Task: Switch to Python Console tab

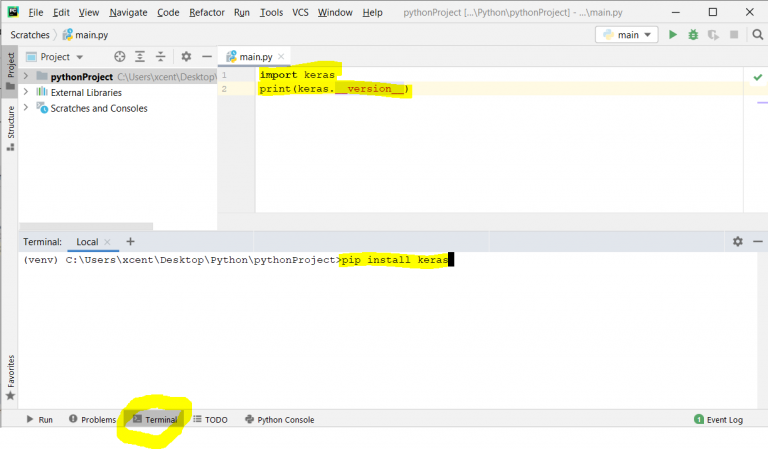Action: 280,420
